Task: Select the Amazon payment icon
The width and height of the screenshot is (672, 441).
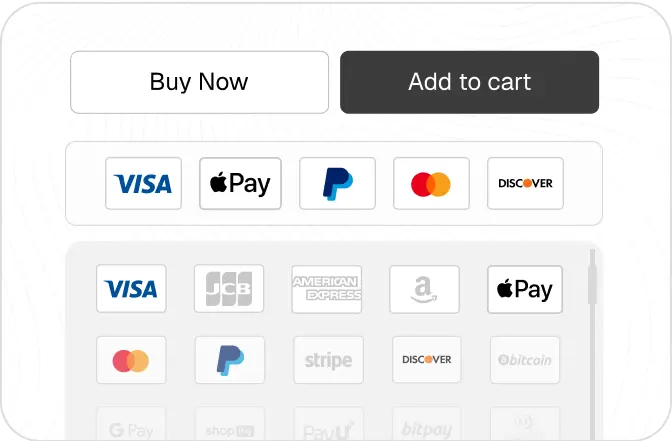Action: coord(424,289)
